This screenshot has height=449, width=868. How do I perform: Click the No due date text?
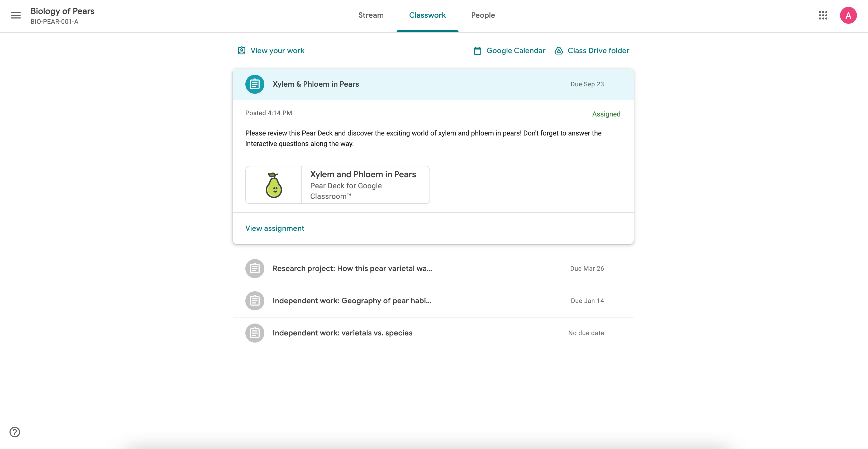(x=586, y=333)
